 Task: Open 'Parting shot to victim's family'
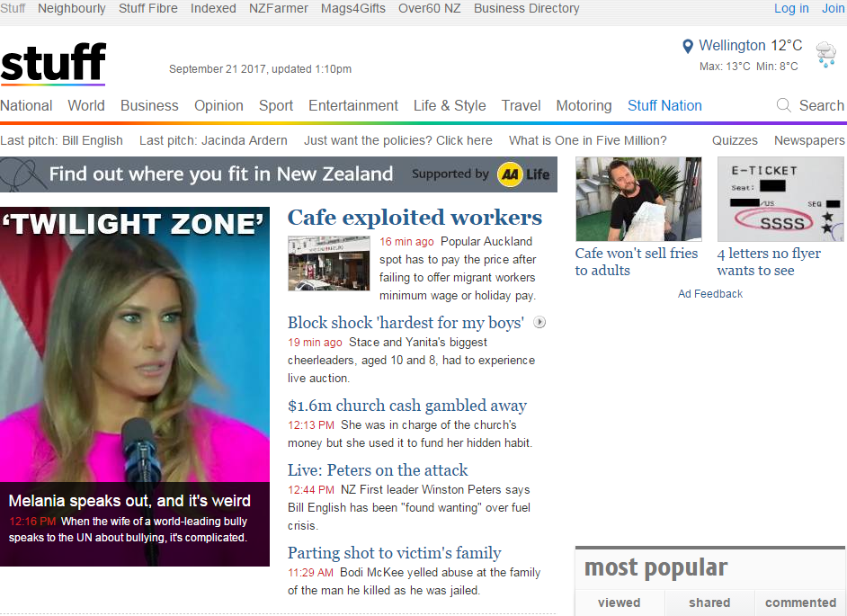click(x=395, y=553)
